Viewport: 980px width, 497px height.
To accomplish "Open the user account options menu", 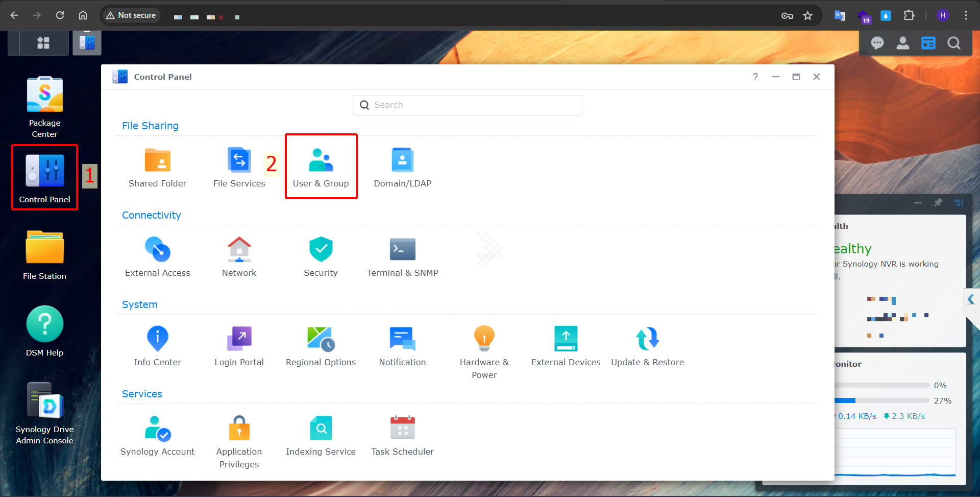I will coord(902,43).
